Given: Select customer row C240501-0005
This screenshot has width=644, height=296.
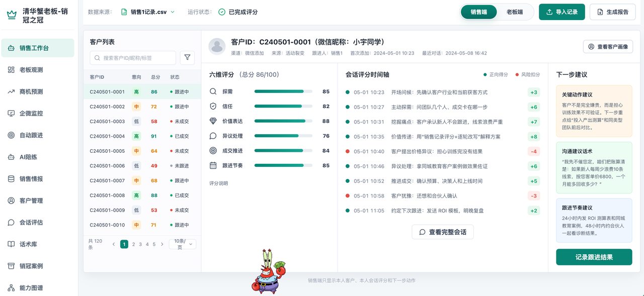Looking at the screenshot, I should pyautogui.click(x=142, y=151).
